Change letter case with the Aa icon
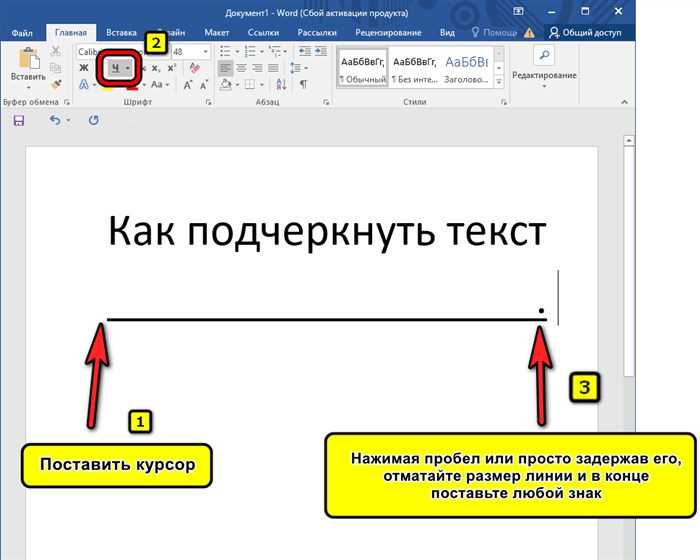Viewport: 700px width, 560px height. (157, 84)
